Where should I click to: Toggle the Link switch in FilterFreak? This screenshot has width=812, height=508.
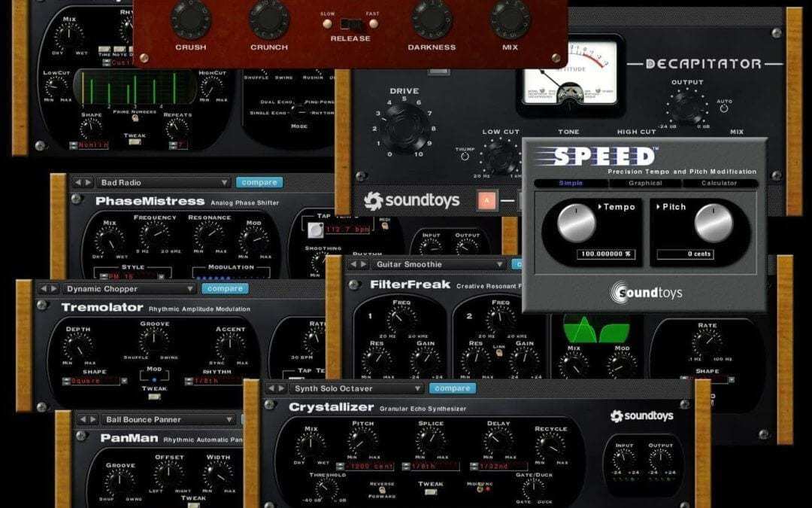point(499,353)
